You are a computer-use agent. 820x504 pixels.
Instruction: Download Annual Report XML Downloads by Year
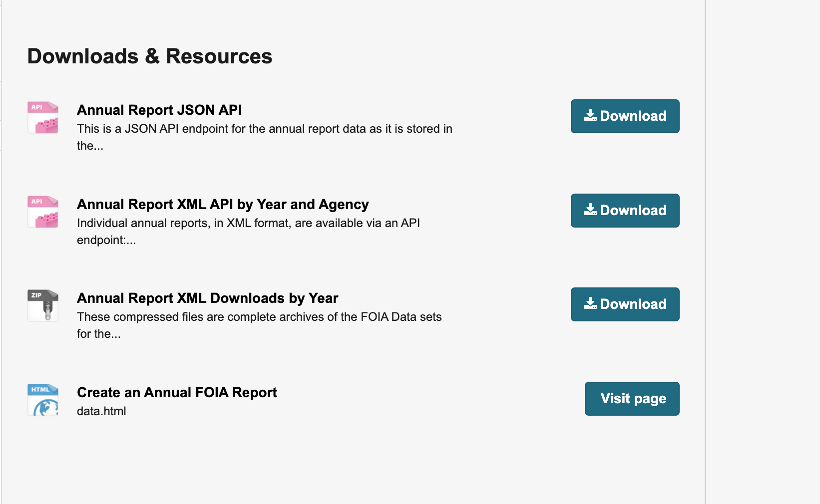pos(625,304)
